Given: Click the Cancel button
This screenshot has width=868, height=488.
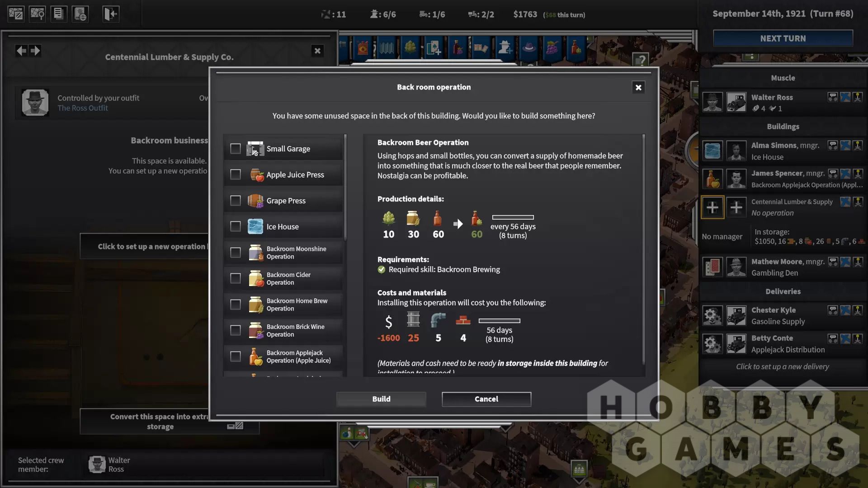Looking at the screenshot, I should [x=486, y=399].
